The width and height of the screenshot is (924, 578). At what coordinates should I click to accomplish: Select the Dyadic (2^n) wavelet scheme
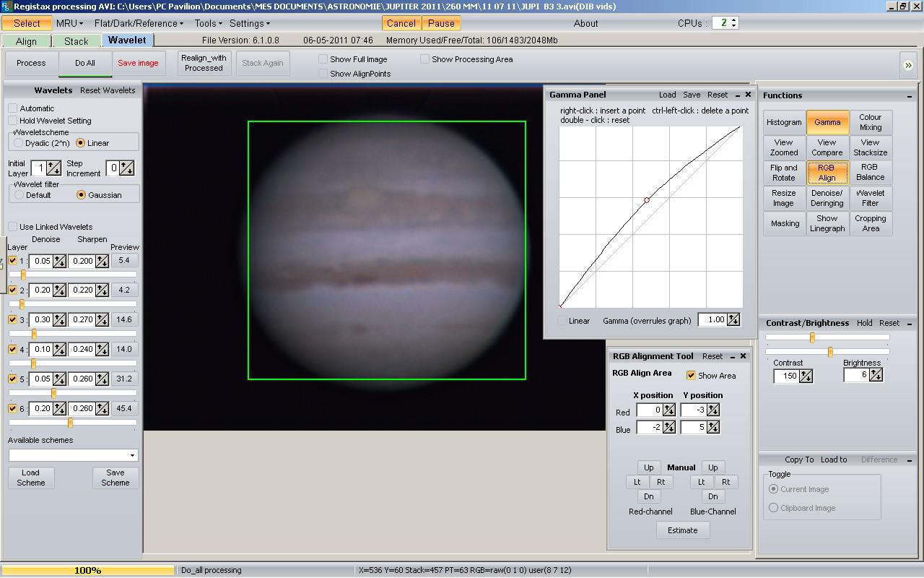click(19, 143)
